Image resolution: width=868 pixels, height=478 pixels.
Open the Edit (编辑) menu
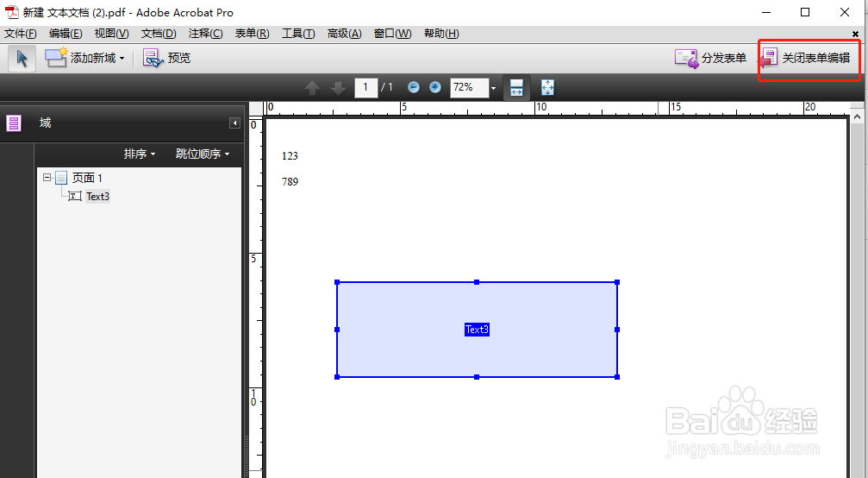coord(66,34)
